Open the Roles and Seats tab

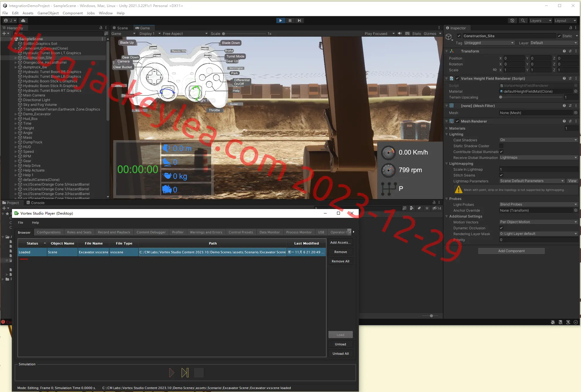(79, 232)
